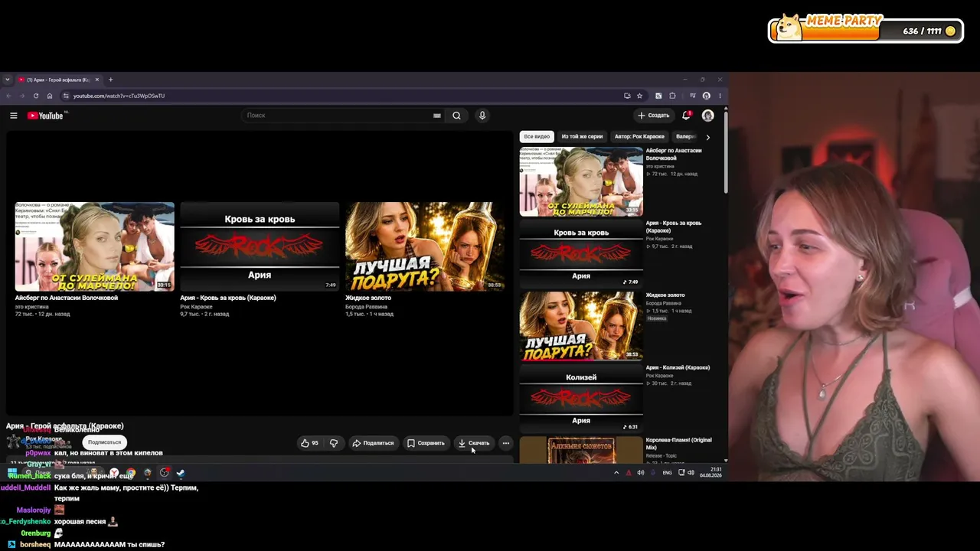Open sidebar title 'Королева-Пламя! (Original Mix)'
980x551 pixels.
[x=678, y=444]
